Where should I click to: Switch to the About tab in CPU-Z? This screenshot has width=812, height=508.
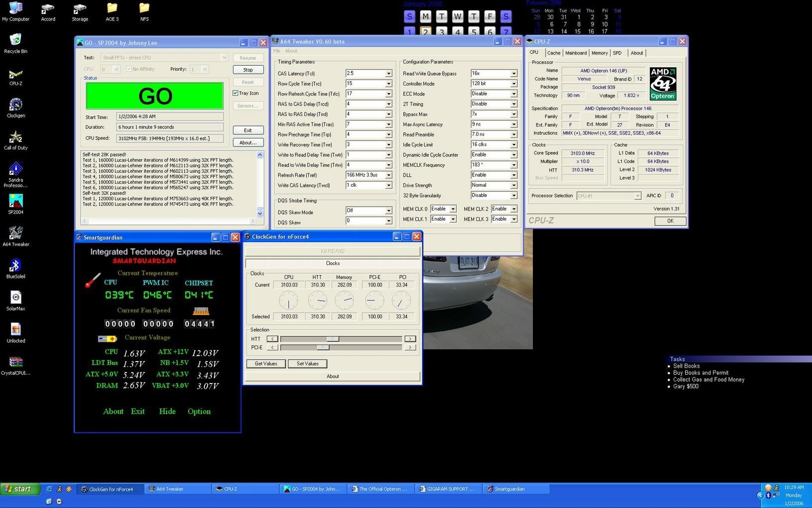pos(637,53)
